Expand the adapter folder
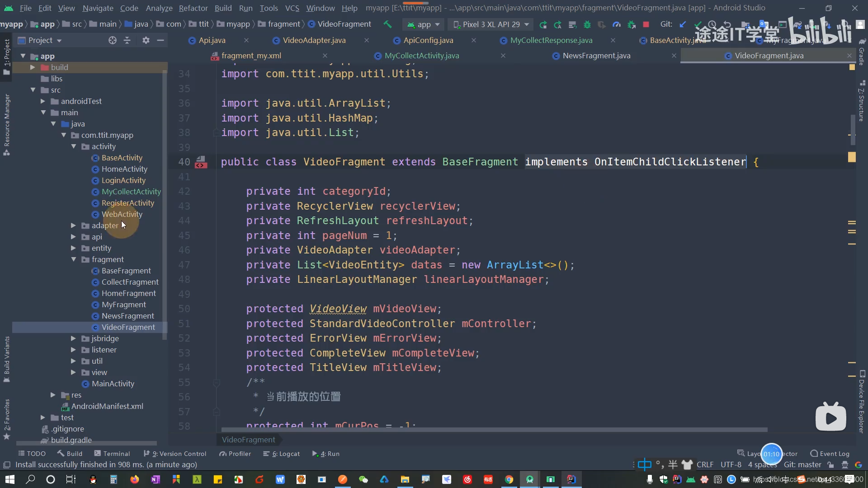 (73, 225)
